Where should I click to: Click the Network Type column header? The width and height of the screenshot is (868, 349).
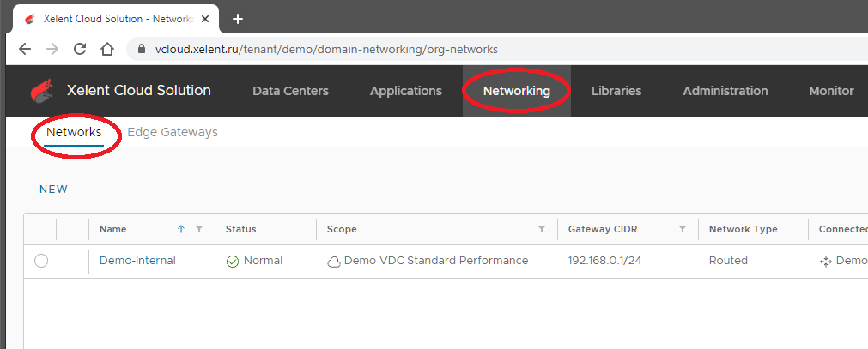(744, 229)
